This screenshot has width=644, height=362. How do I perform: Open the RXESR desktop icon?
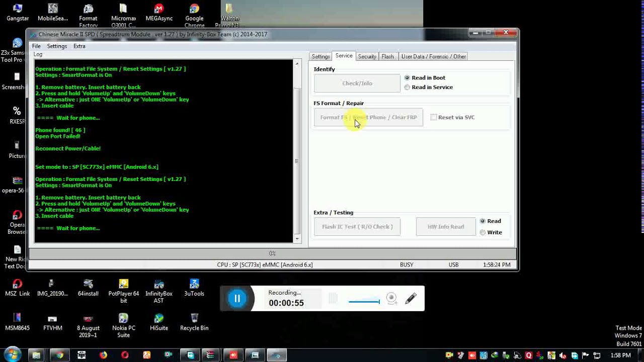point(17,115)
